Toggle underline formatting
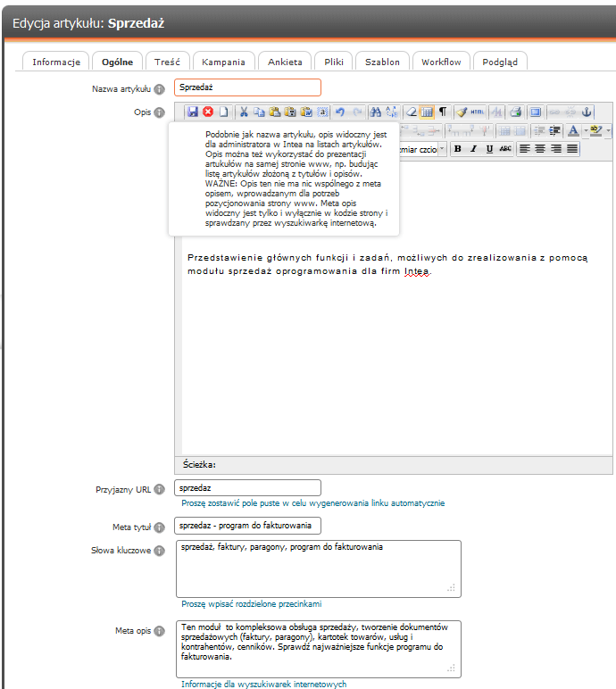616x689 pixels. 489,149
